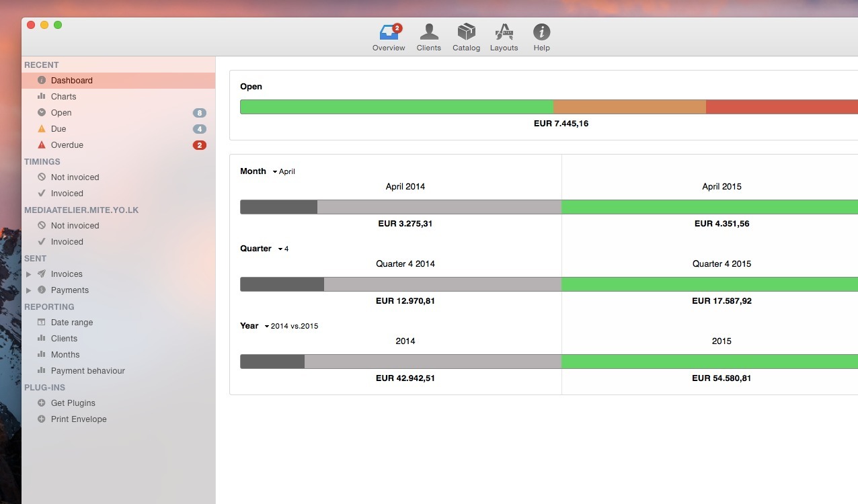Switch to the Layouts toolbar section
The image size is (858, 504).
504,37
